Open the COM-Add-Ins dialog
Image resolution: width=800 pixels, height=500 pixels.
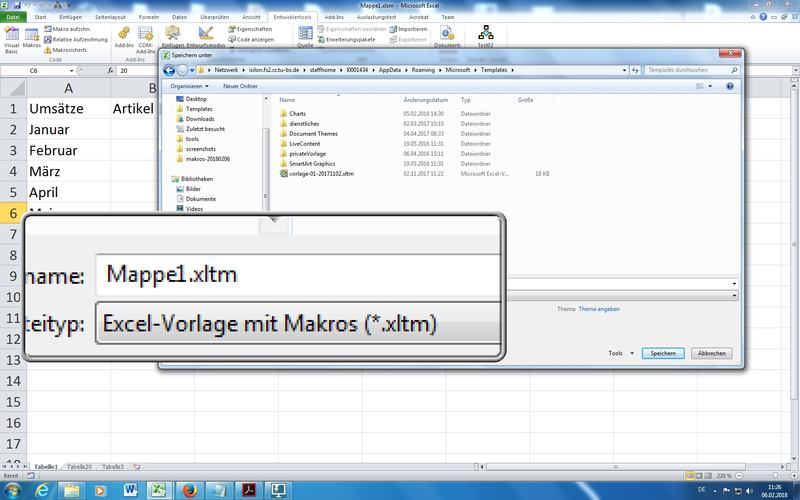tap(145, 40)
